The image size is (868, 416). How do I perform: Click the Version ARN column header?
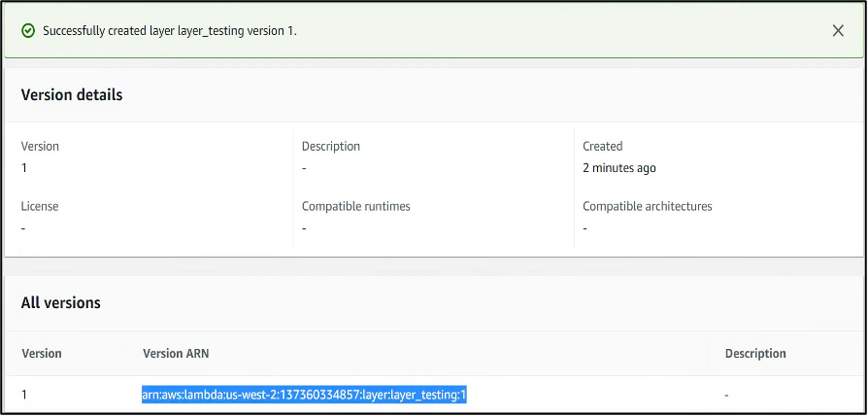coord(176,353)
